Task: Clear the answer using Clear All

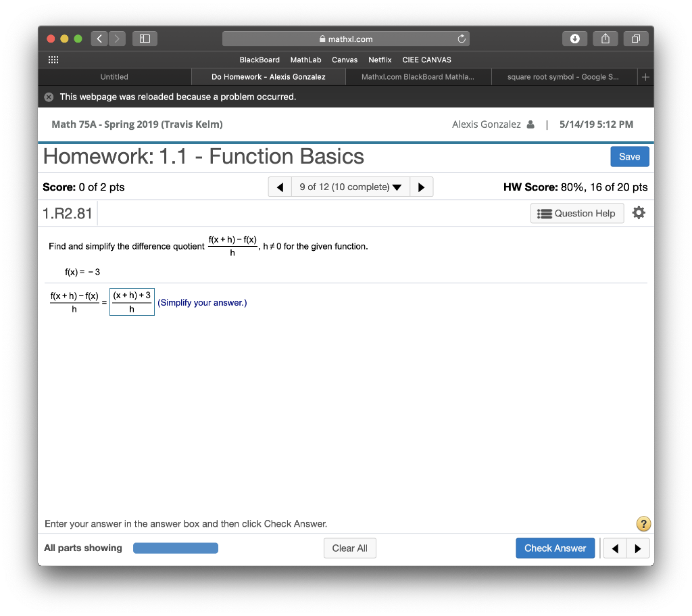Action: (349, 548)
